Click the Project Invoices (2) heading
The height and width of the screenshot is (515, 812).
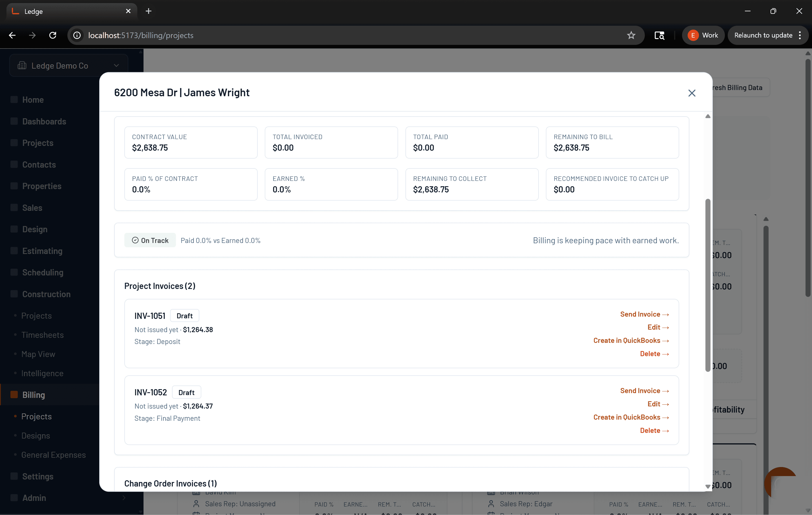tap(160, 286)
